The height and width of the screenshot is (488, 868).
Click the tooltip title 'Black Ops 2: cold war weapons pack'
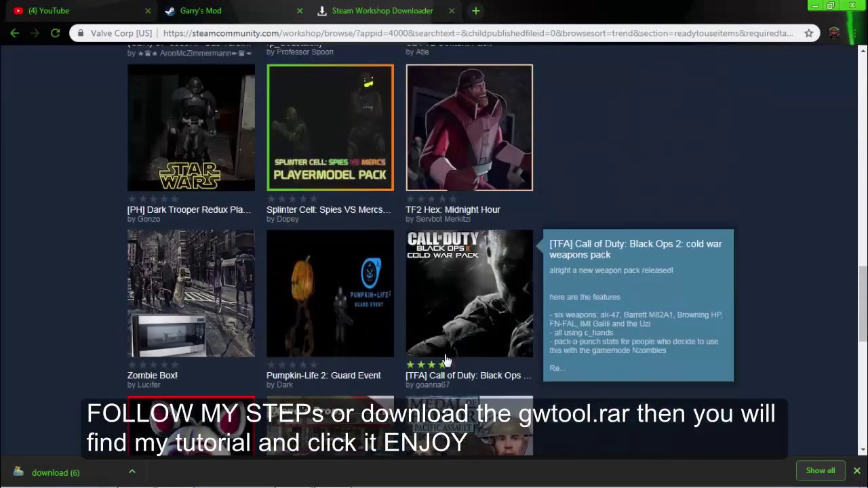(x=635, y=249)
